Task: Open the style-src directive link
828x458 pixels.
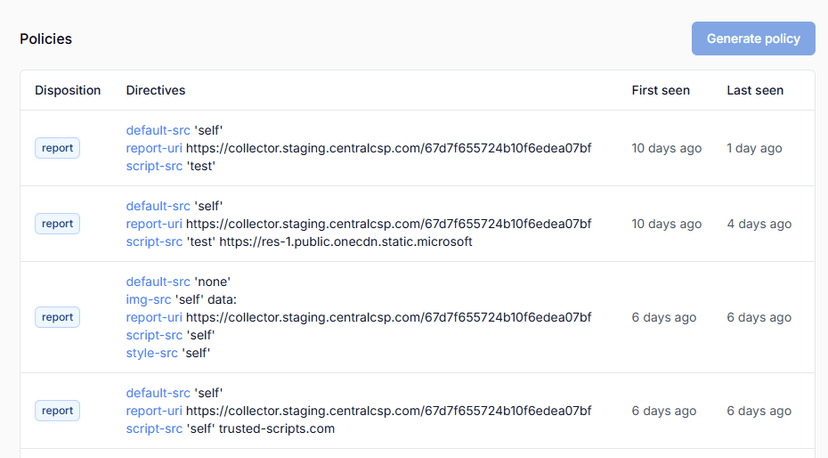Action: [x=150, y=353]
